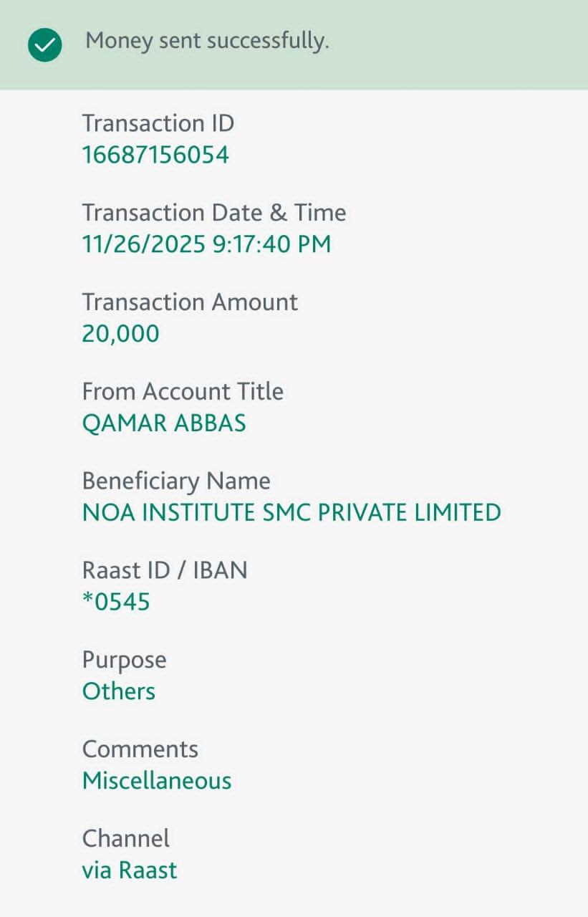Click the Transaction ID label
Screen dimensions: 588x917
158,123
